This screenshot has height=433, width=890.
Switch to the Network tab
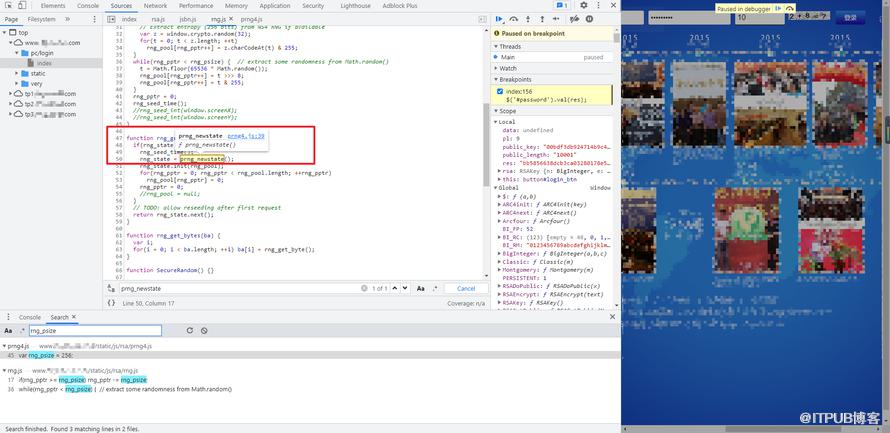coord(155,6)
